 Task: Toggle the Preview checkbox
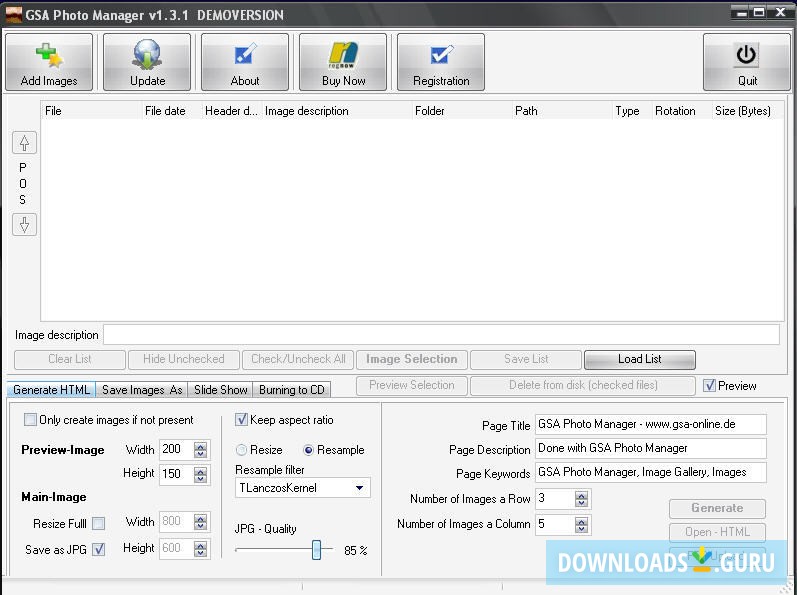(x=710, y=386)
